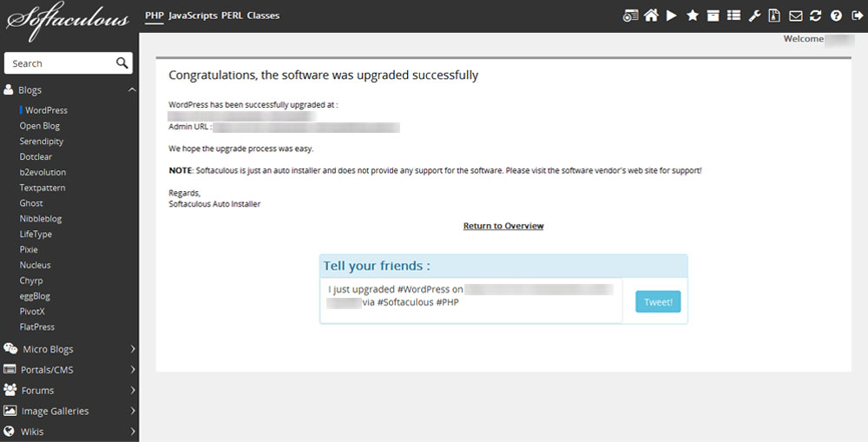Expand the Forums category arrow
Image resolution: width=868 pixels, height=442 pixels.
(133, 390)
